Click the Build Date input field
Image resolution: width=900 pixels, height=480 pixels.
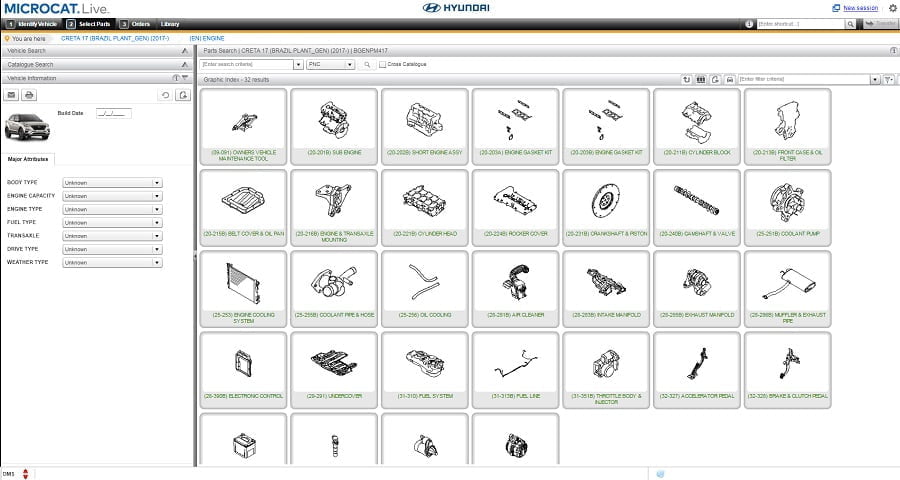[x=114, y=113]
